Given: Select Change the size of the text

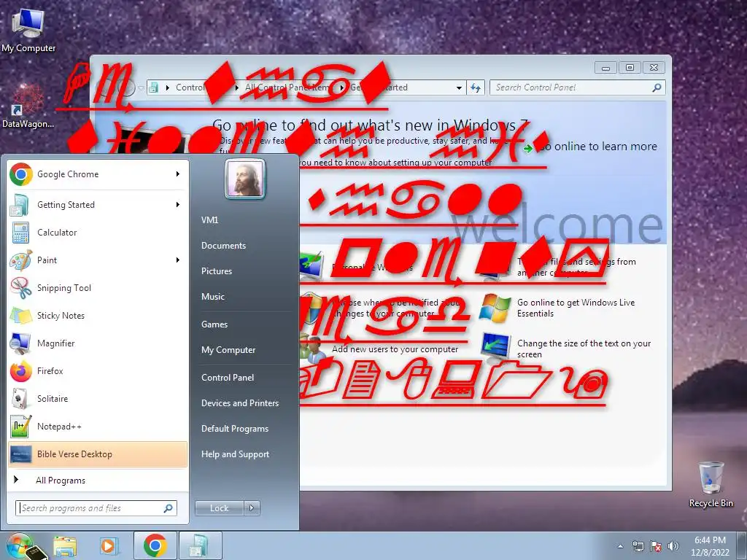Looking at the screenshot, I should click(565, 349).
